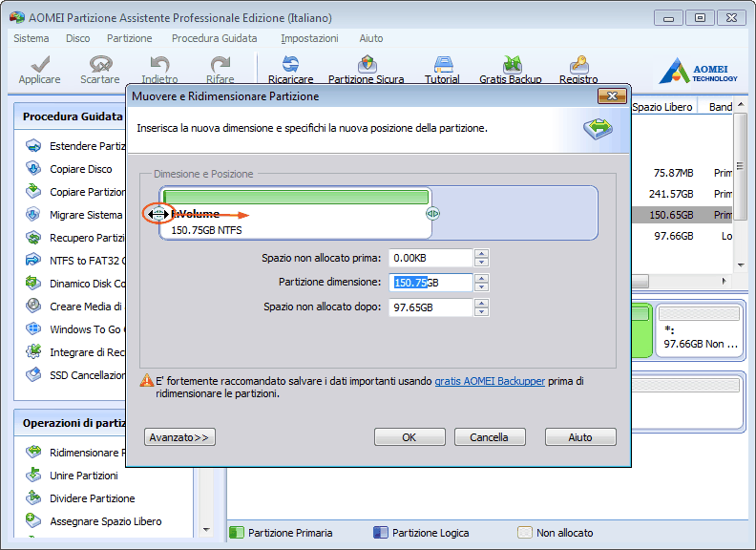Click the Applicare checkmark toolbar icon
The width and height of the screenshot is (756, 550).
(39, 64)
